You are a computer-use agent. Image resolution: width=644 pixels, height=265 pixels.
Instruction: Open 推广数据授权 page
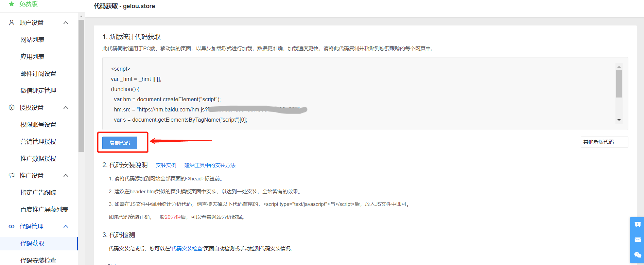(x=38, y=159)
